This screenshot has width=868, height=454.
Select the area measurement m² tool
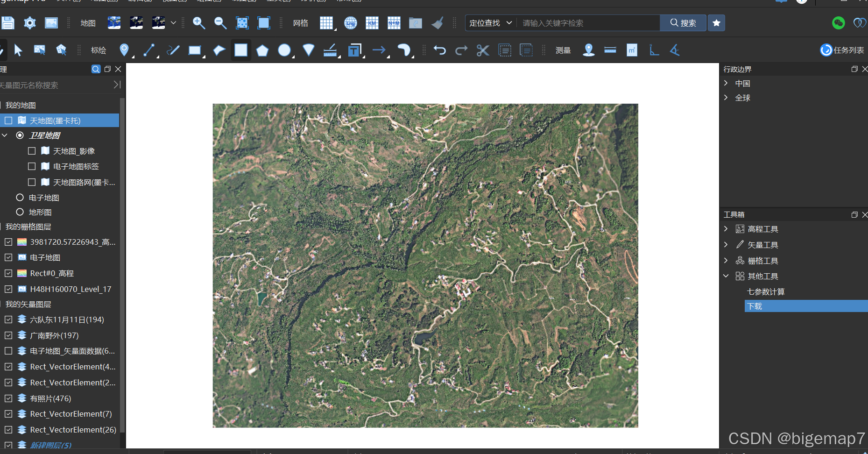(x=632, y=50)
